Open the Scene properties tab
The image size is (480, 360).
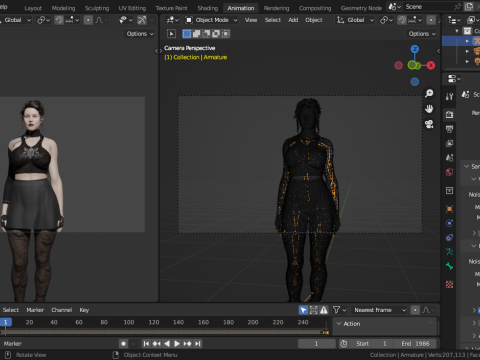pos(449,158)
